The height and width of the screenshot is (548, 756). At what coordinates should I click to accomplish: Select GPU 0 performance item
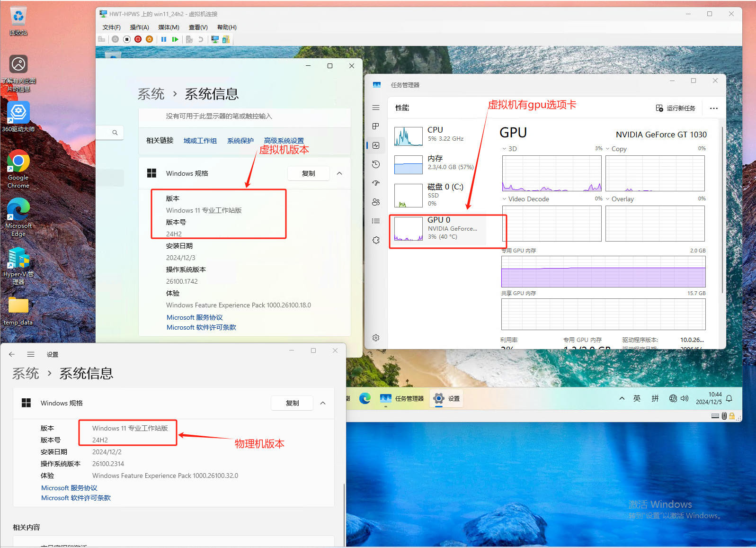click(438, 229)
